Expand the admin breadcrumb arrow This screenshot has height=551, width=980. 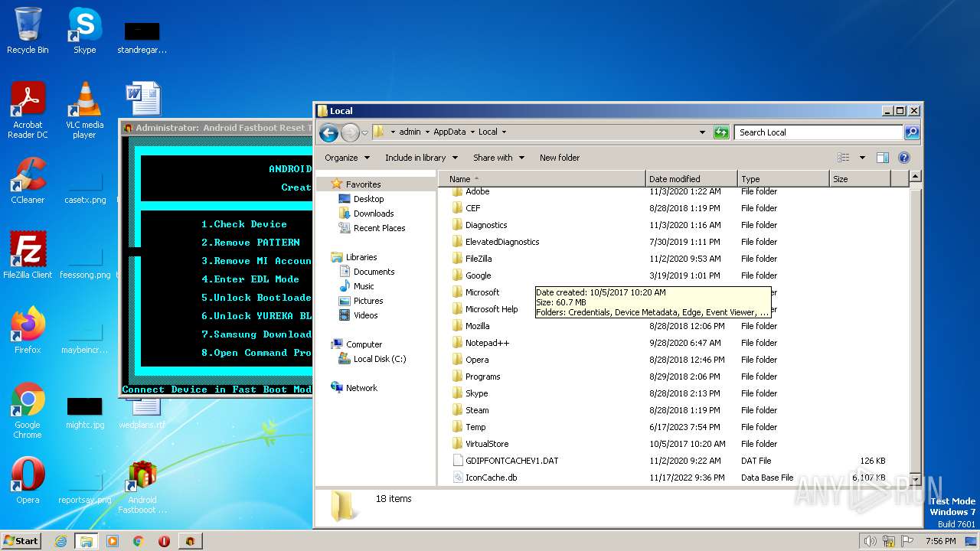coord(427,132)
